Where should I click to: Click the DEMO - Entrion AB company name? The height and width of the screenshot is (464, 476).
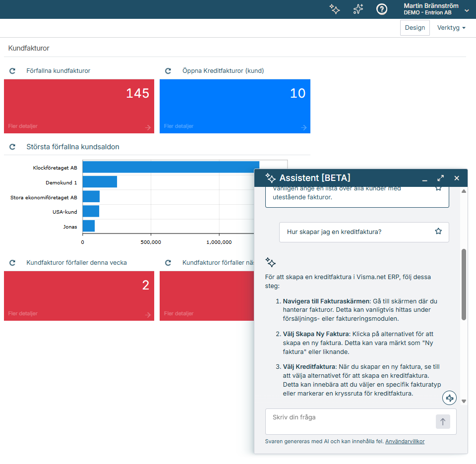427,13
